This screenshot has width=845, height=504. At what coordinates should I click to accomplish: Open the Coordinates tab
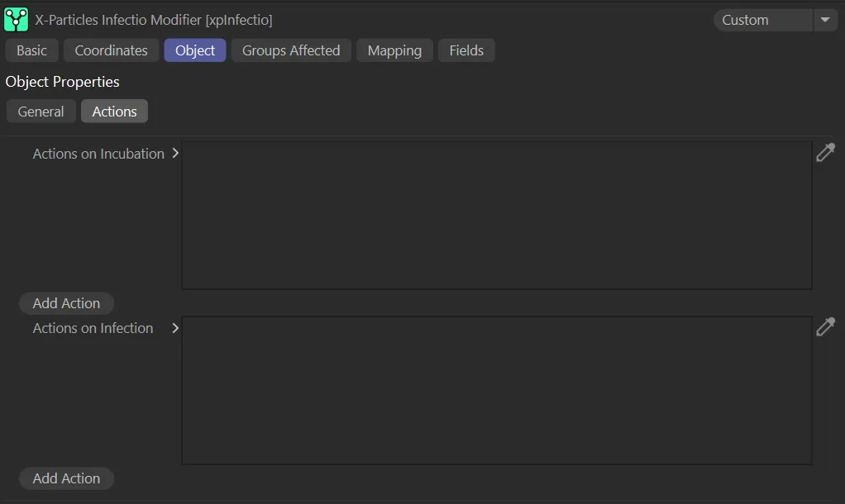click(x=111, y=50)
